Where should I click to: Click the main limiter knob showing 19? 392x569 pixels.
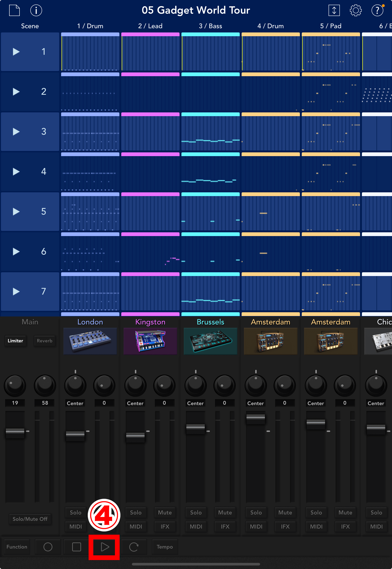(x=15, y=385)
